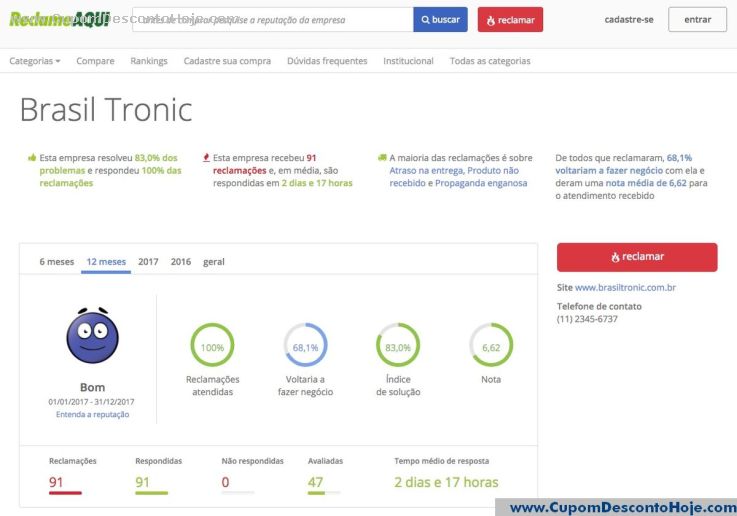
Task: Click the red flame icon beside complaints count
Action: coord(206,157)
